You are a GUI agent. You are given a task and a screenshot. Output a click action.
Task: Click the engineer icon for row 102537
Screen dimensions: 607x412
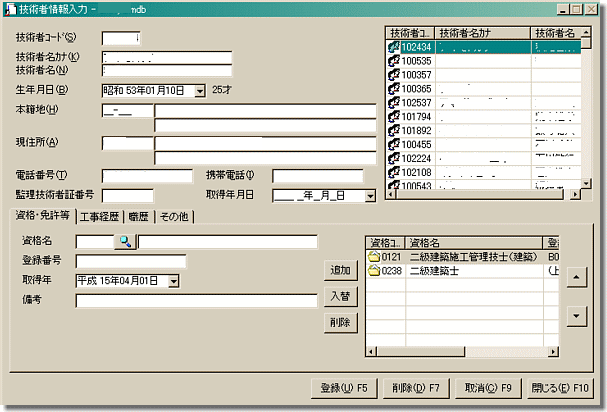394,102
